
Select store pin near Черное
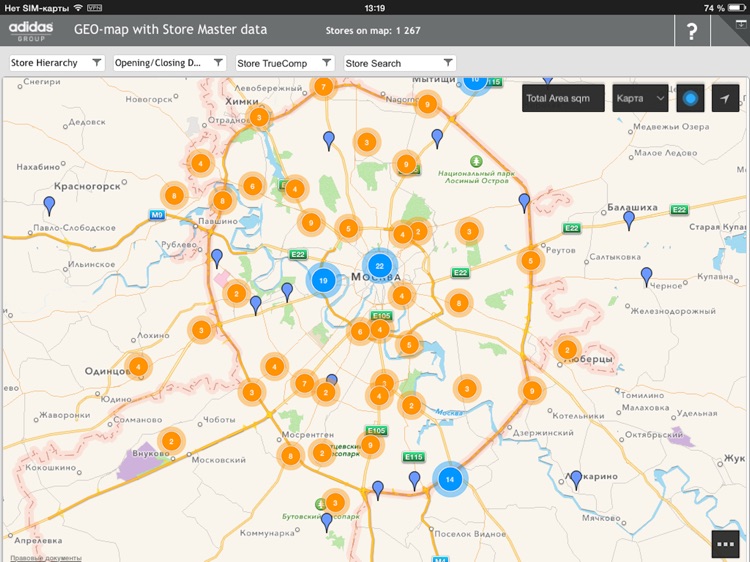click(646, 277)
